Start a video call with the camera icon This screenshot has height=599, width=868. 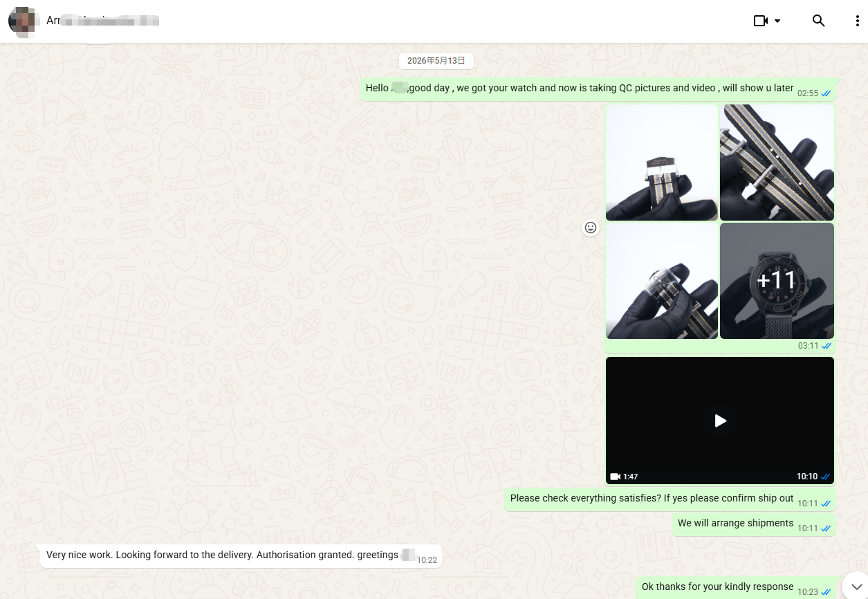(x=761, y=21)
